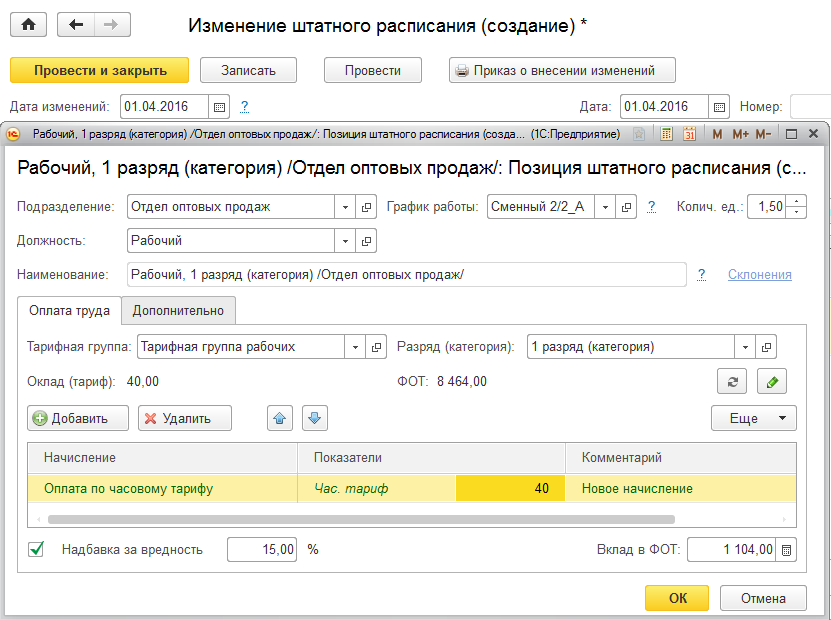Open the Еще menu button

(x=753, y=418)
